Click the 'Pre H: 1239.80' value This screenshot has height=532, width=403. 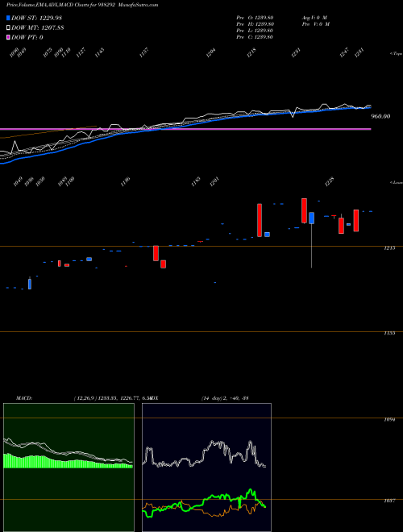[255, 24]
